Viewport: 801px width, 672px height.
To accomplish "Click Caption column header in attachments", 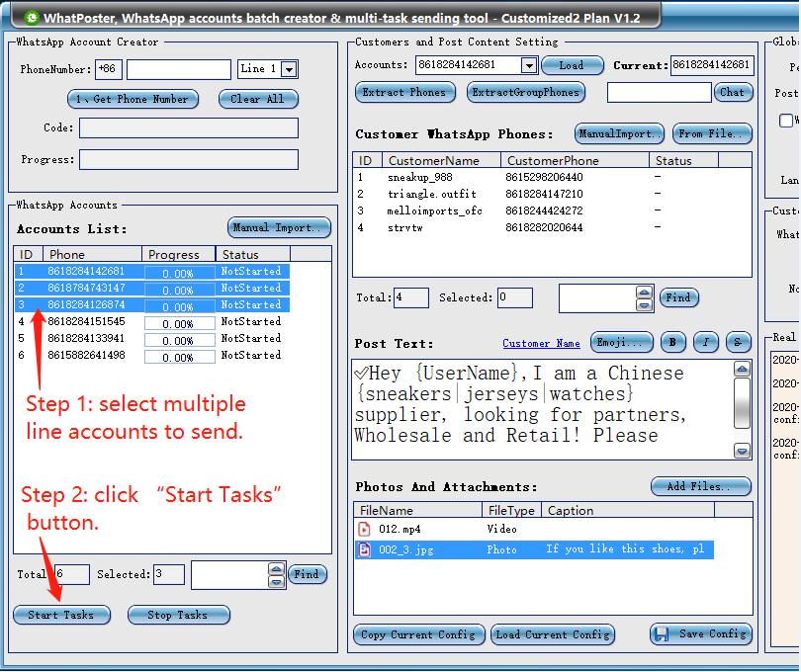I will (x=627, y=510).
